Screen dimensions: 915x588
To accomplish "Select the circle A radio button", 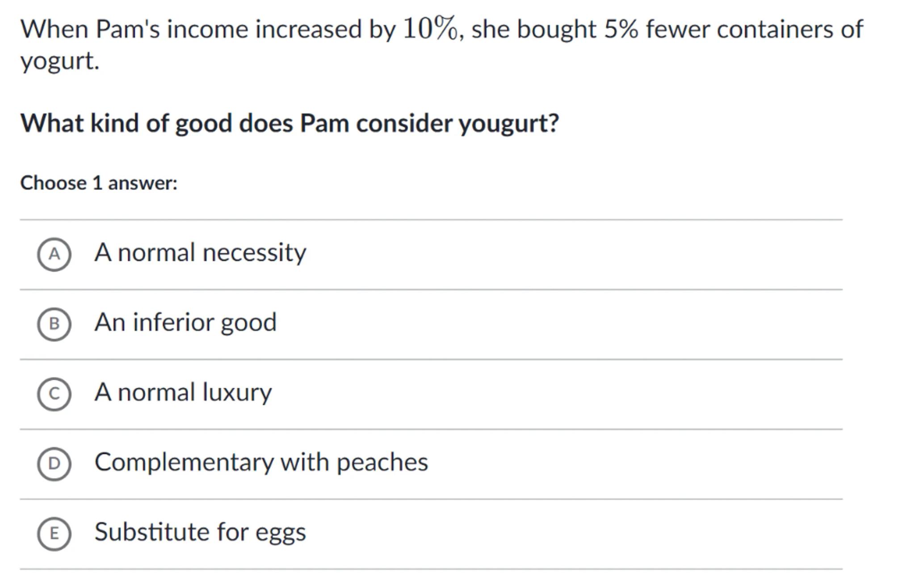I will [54, 254].
